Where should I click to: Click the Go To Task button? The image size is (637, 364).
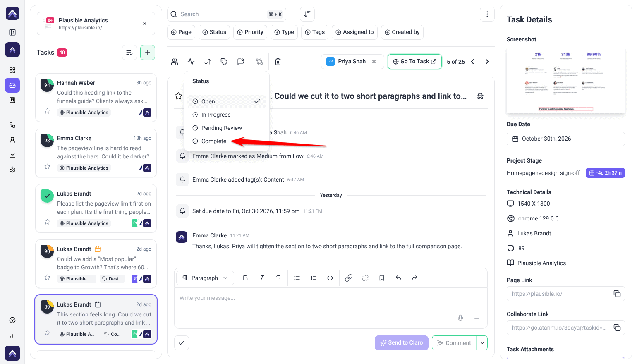(x=414, y=62)
